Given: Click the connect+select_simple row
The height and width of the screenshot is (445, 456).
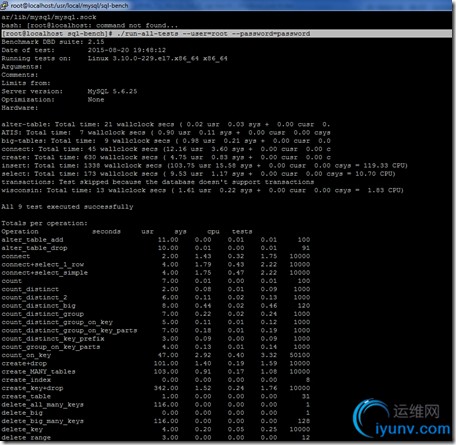Looking at the screenshot, I should [156, 273].
